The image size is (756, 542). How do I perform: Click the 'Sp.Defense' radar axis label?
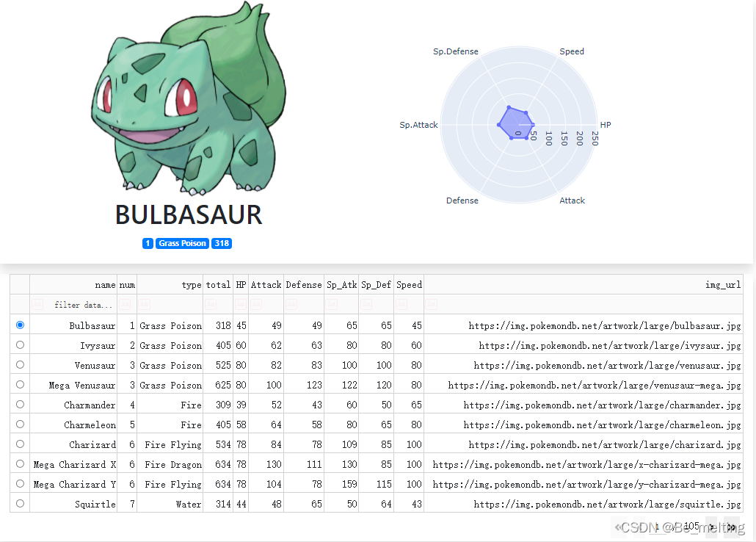455,51
